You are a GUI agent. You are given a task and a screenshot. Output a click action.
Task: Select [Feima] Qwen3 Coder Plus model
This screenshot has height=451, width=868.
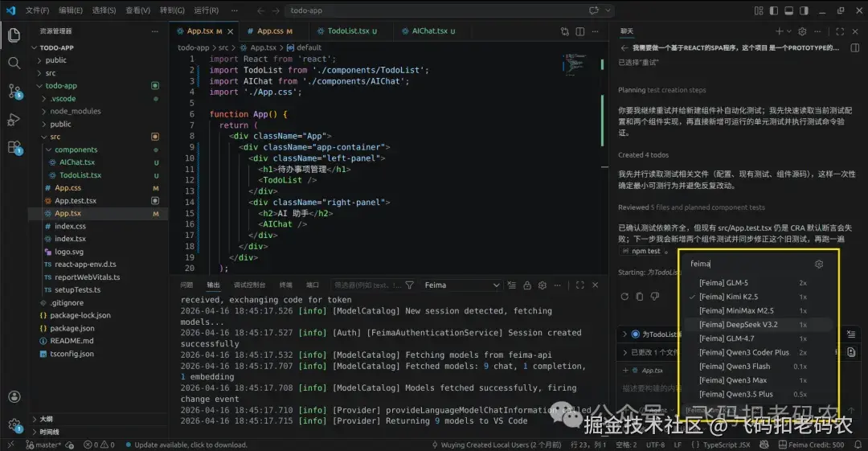(758, 352)
